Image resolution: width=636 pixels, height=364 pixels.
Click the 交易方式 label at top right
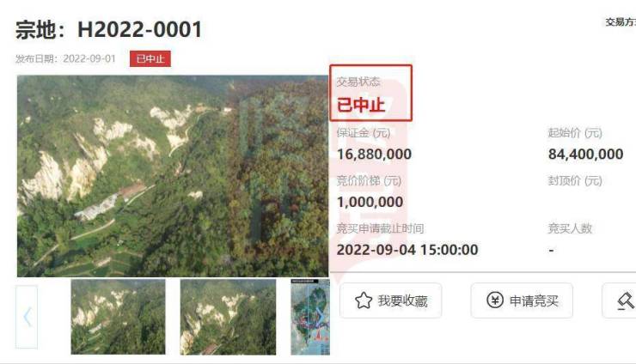pos(621,21)
